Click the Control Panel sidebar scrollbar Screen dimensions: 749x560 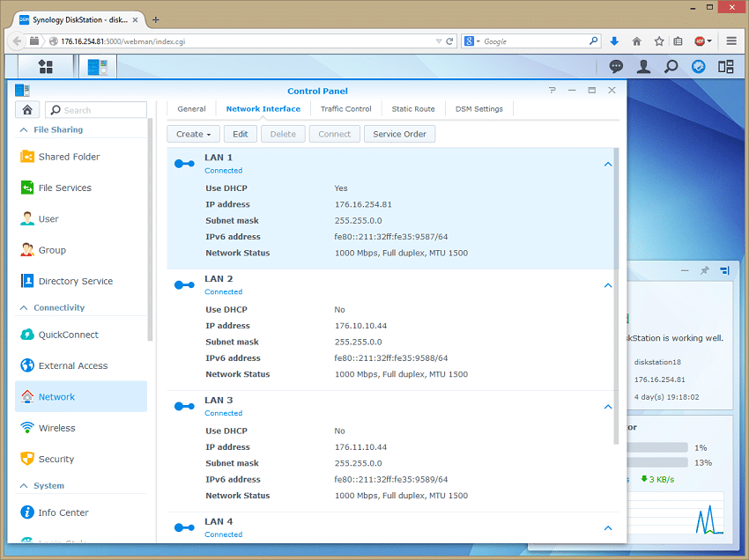150,229
